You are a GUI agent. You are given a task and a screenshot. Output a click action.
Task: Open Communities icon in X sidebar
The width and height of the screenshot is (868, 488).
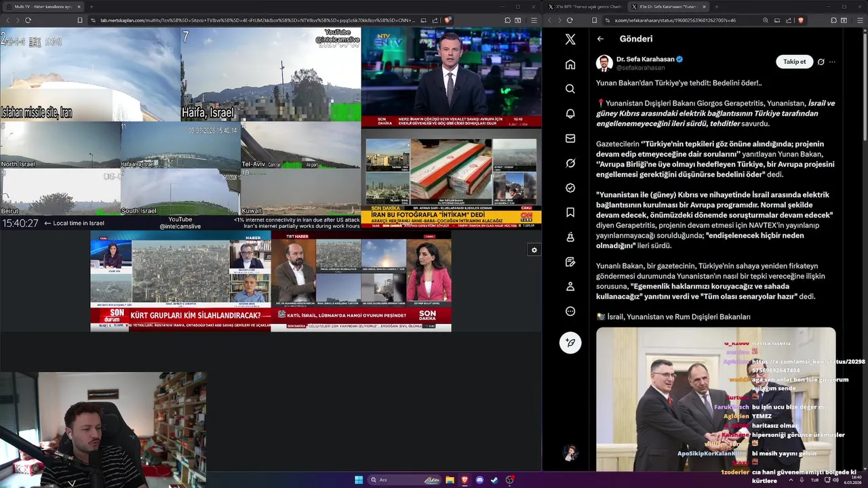pos(570,237)
